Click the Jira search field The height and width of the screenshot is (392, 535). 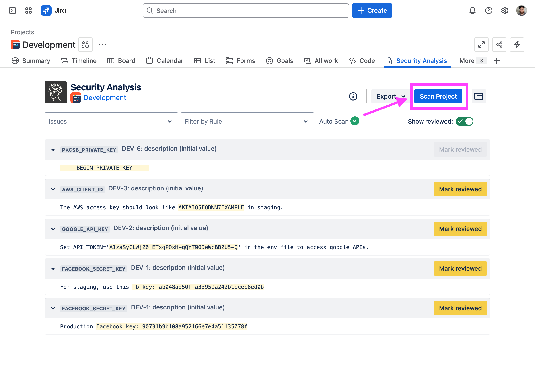click(246, 11)
